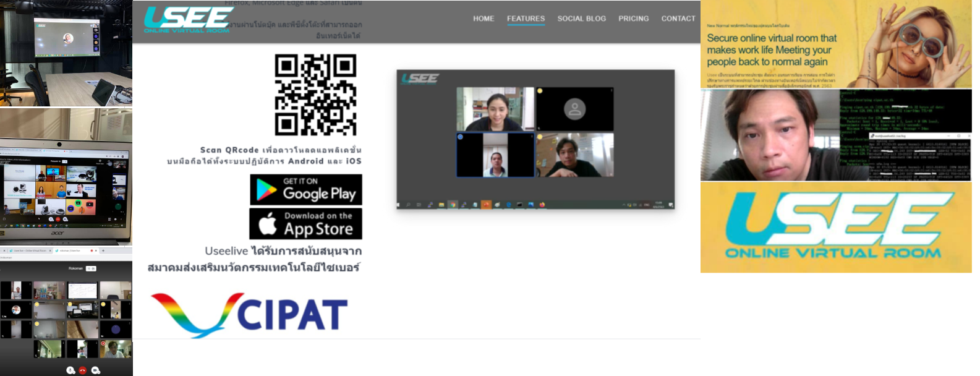Image resolution: width=980 pixels, height=376 pixels.
Task: Open the yellow 'Secure online virtual room' banner
Action: [836, 45]
